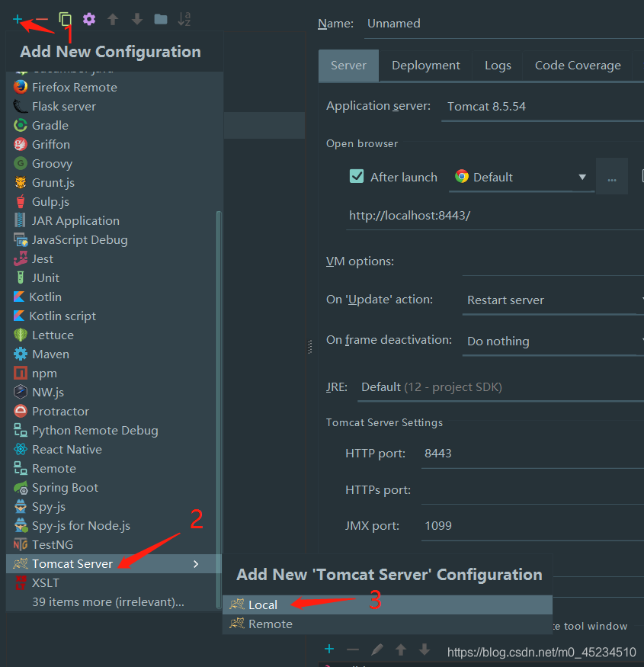The image size is (644, 667).
Task: Select Spy-js for Node.js entry
Action: click(x=112, y=526)
